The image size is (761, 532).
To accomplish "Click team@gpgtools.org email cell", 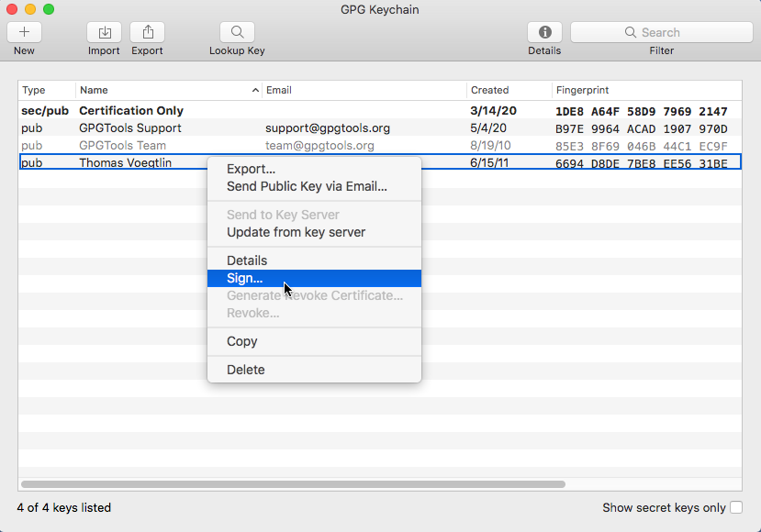I will click(319, 146).
